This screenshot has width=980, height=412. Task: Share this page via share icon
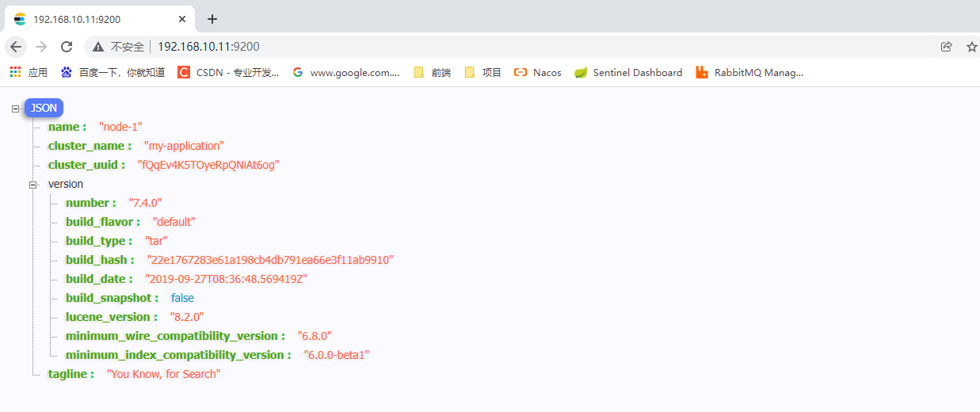coord(946,47)
